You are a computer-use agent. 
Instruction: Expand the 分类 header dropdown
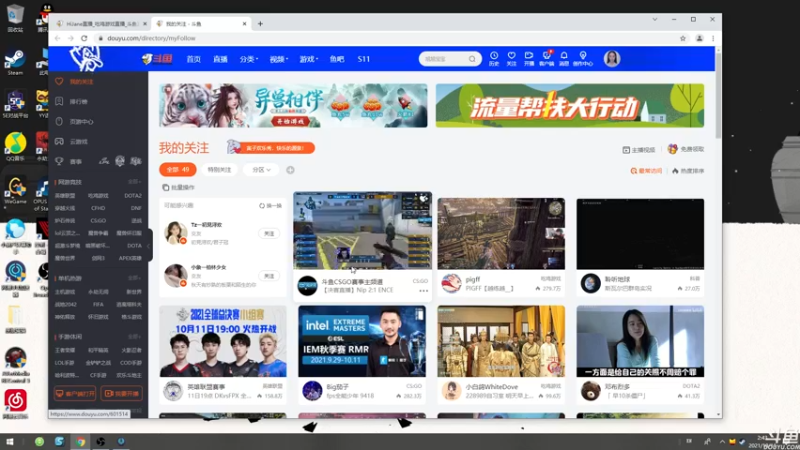249,59
